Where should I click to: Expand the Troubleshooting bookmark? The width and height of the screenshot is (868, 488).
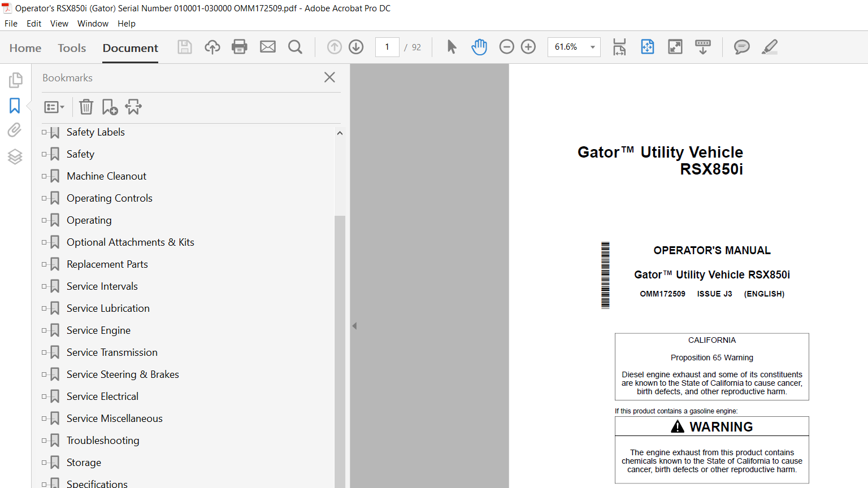pyautogui.click(x=44, y=441)
